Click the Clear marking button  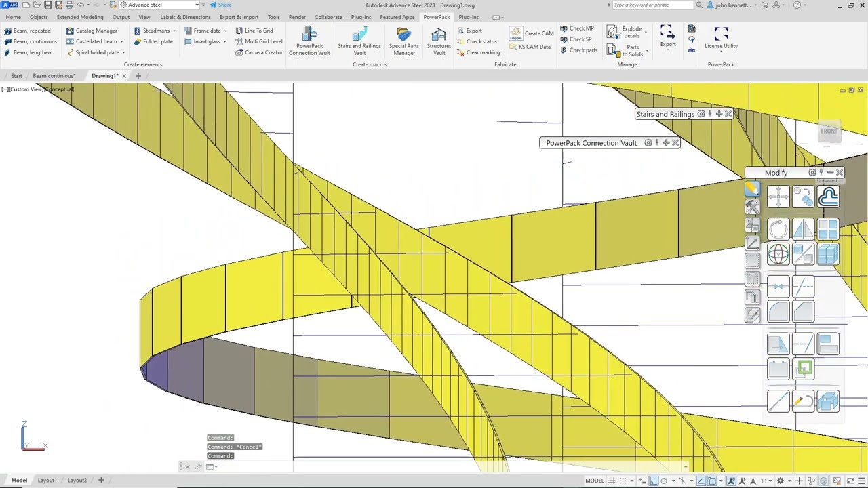[x=478, y=52]
